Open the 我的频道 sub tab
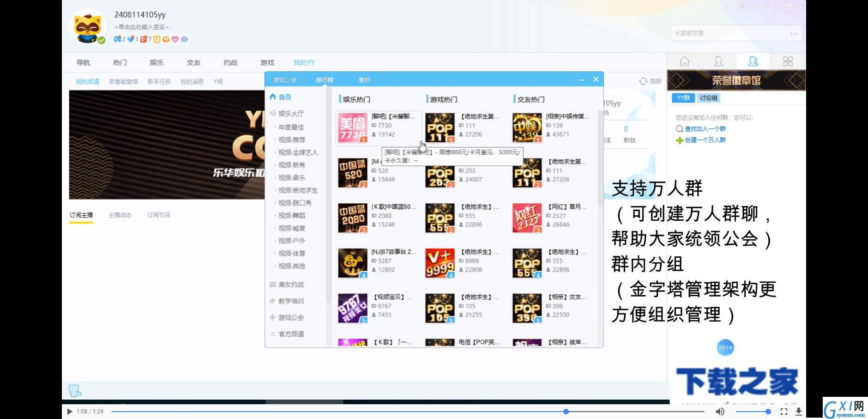Viewport: 868px width, 419px height. [x=87, y=82]
